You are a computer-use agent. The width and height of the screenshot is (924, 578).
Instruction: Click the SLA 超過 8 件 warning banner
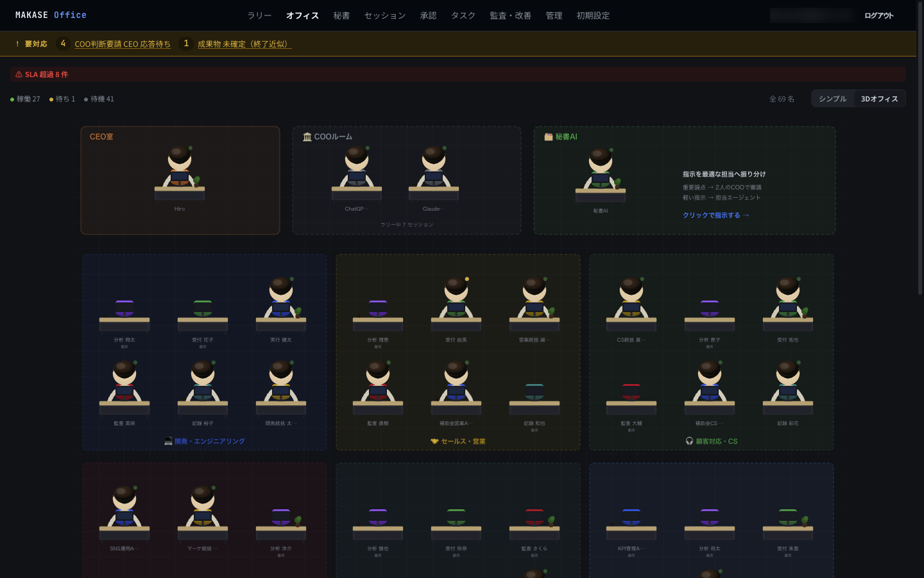click(x=458, y=74)
